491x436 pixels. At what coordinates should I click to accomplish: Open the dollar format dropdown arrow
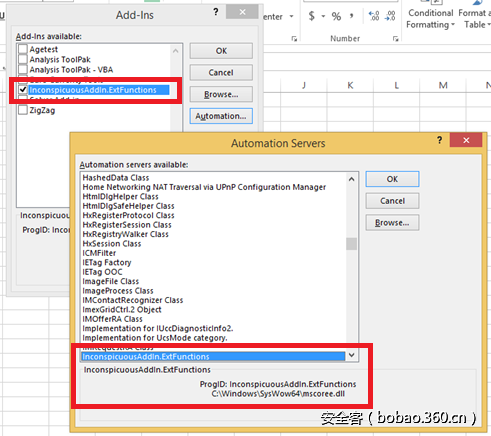tap(323, 16)
